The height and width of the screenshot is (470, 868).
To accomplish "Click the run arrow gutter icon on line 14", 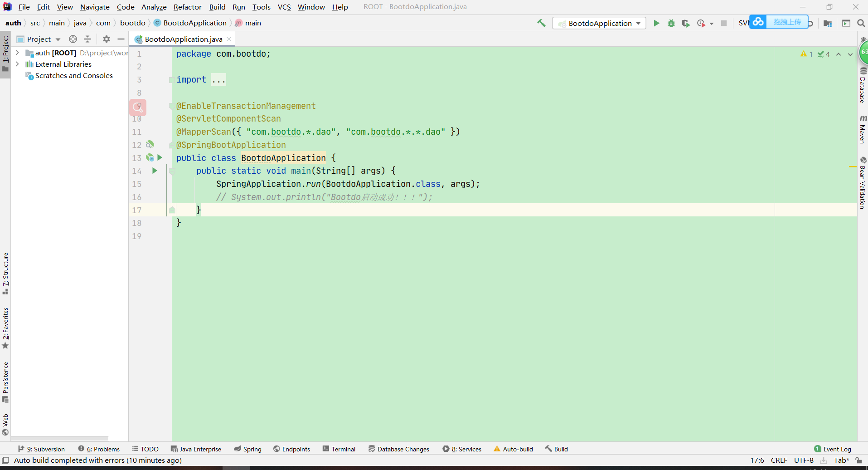I will 155,171.
